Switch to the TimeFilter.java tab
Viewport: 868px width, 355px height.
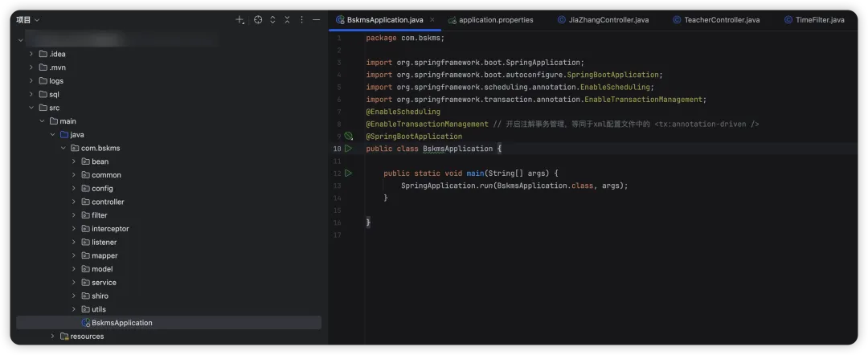pyautogui.click(x=814, y=20)
